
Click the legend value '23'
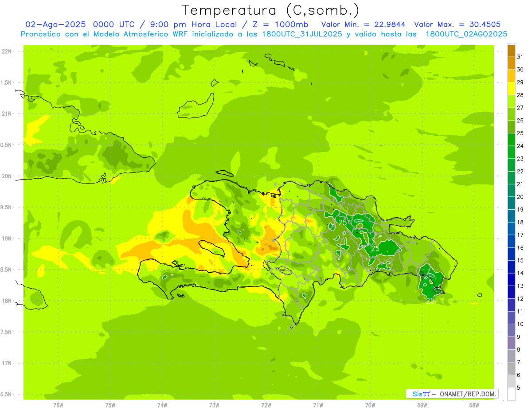[520, 159]
